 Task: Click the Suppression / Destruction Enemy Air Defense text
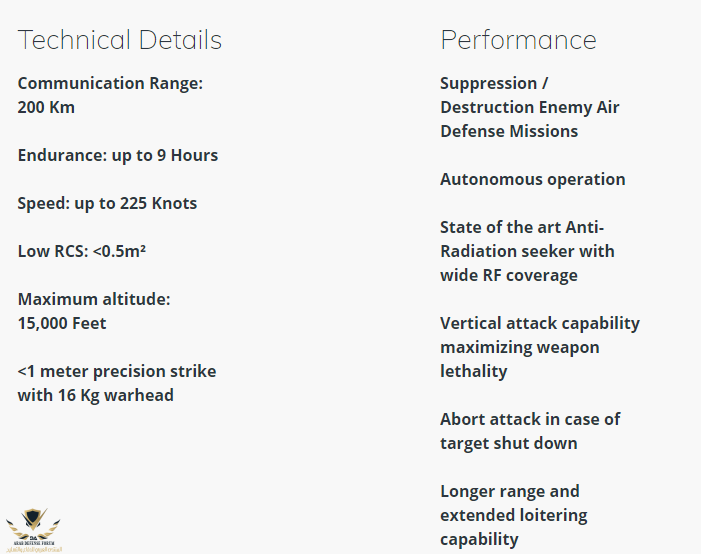529,107
